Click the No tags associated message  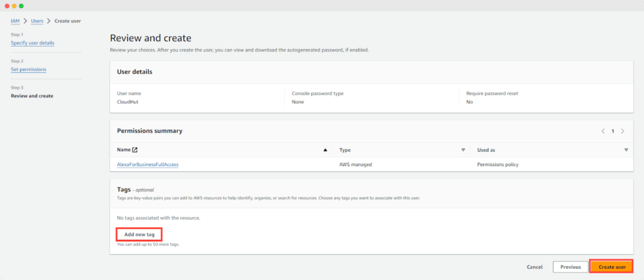158,218
